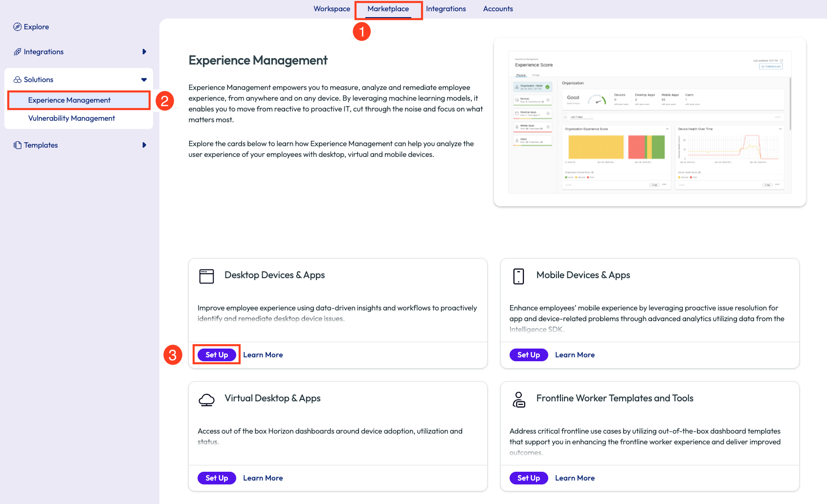Collapse the Solutions section arrow
Viewport: 827px width, 504px height.
pos(144,80)
